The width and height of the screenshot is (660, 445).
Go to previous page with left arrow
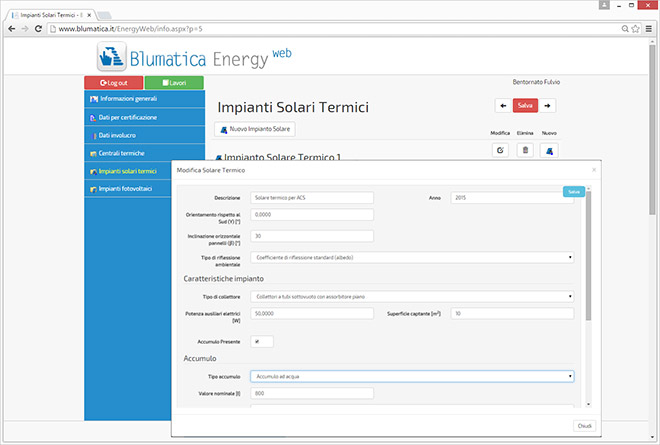pyautogui.click(x=503, y=106)
